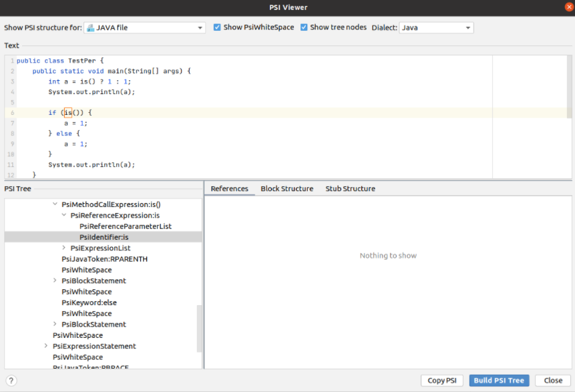
Task: Toggle the Show tree nodes checkbox
Action: [305, 27]
